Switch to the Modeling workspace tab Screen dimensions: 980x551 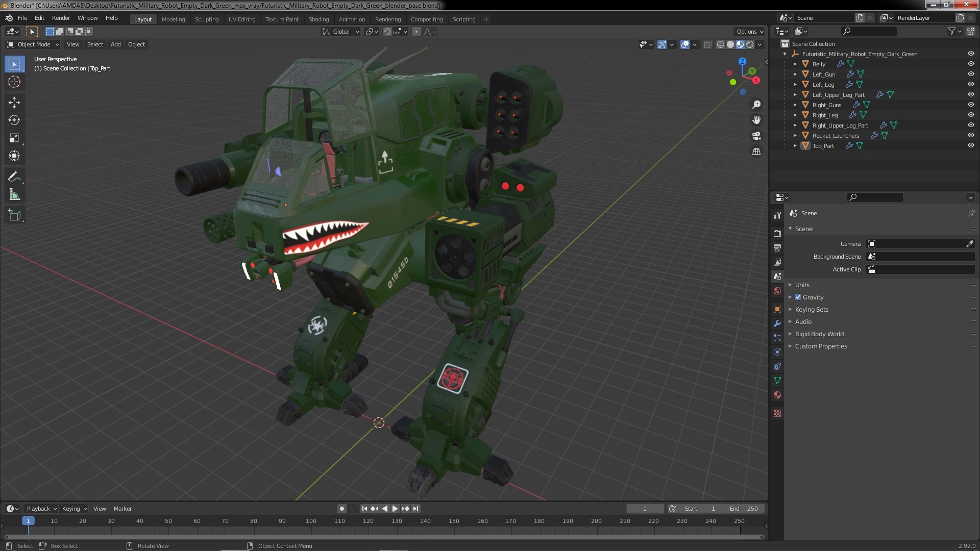pos(173,19)
